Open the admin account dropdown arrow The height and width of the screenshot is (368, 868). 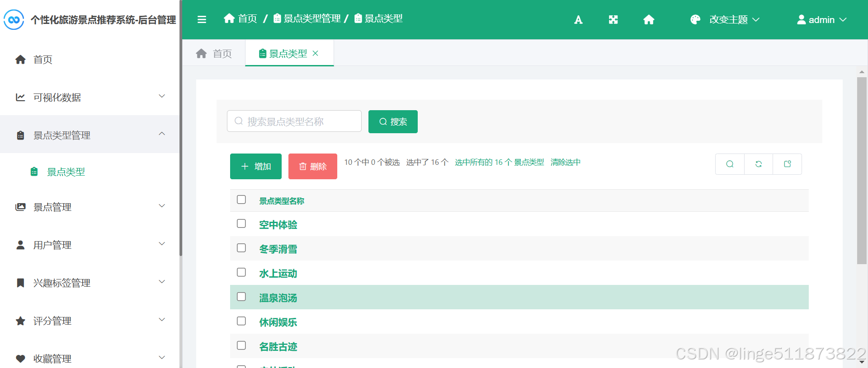(843, 19)
